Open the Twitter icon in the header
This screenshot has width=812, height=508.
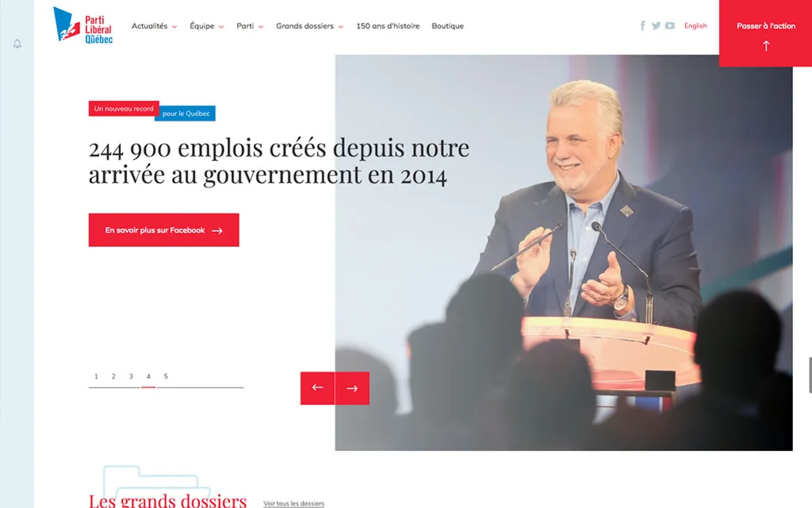point(656,25)
